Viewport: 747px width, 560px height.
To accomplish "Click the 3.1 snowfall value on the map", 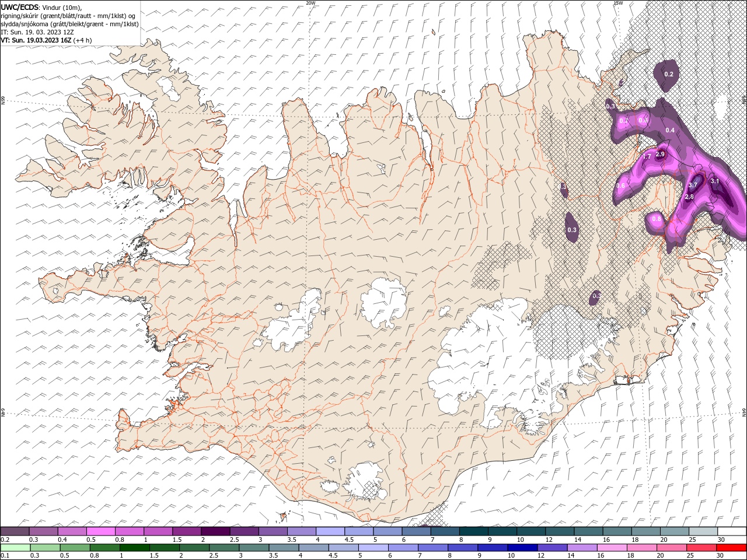I will (x=715, y=181).
